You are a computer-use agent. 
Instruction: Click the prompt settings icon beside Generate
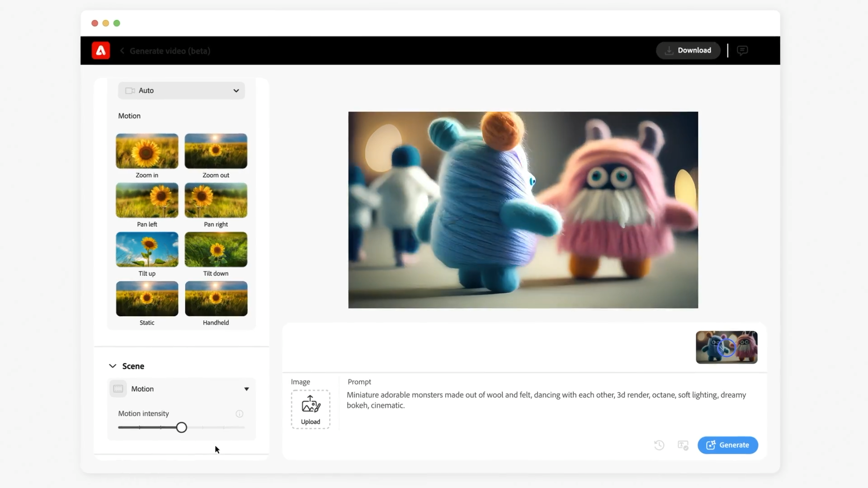[x=683, y=445]
